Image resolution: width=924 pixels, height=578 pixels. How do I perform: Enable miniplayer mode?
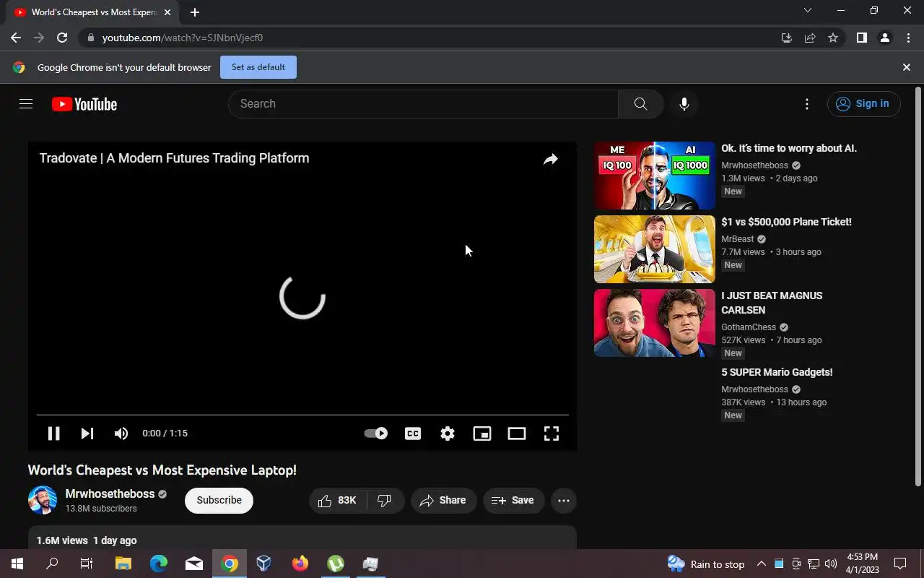pos(482,433)
